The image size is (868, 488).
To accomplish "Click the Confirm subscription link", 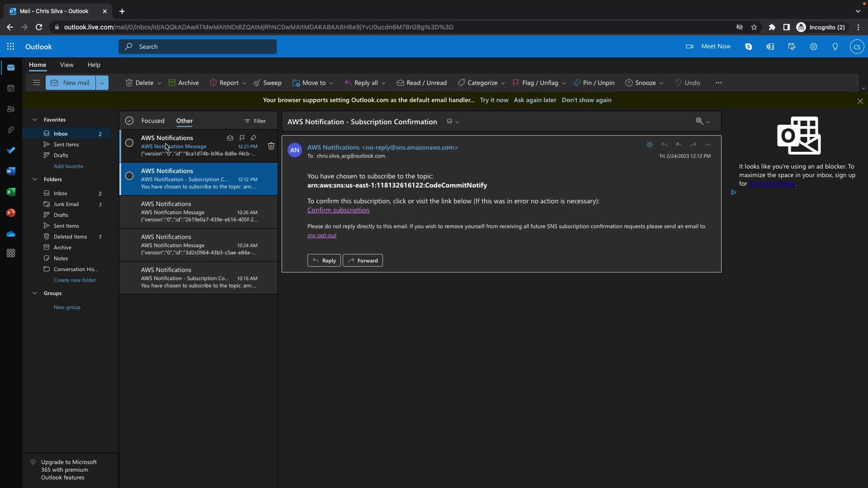I will [338, 210].
